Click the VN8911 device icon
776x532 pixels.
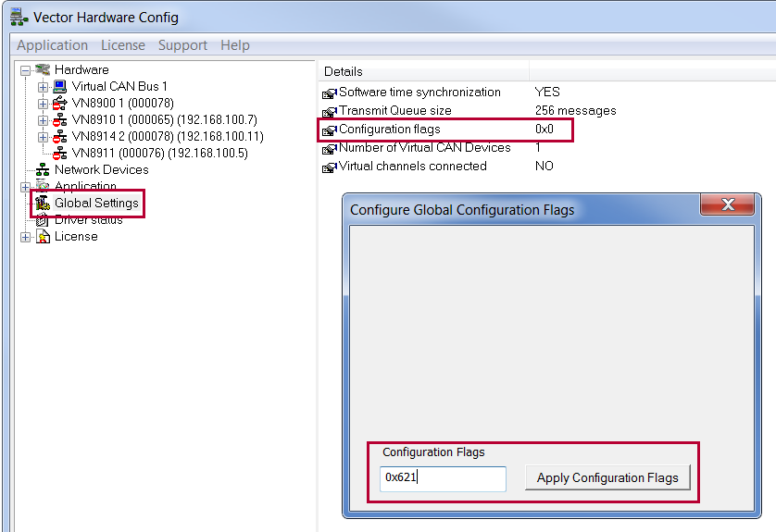coord(60,154)
